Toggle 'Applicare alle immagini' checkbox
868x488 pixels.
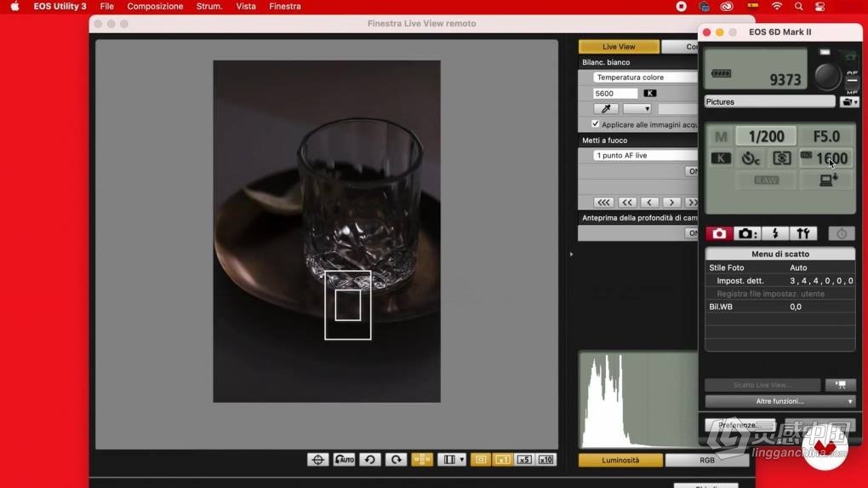[x=596, y=124]
